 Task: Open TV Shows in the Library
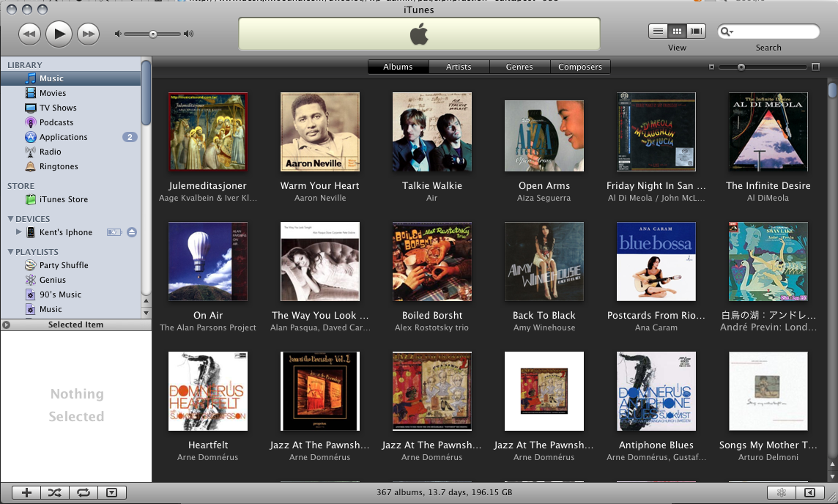click(x=70, y=108)
